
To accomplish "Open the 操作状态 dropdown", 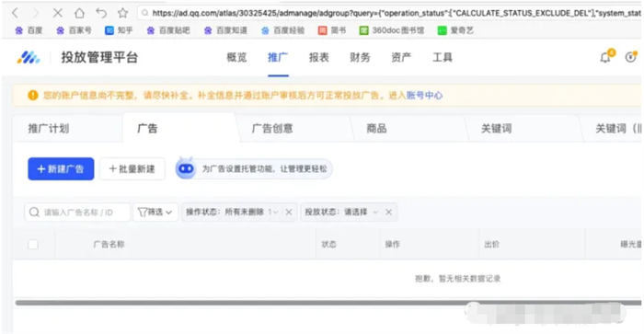I will (233, 212).
